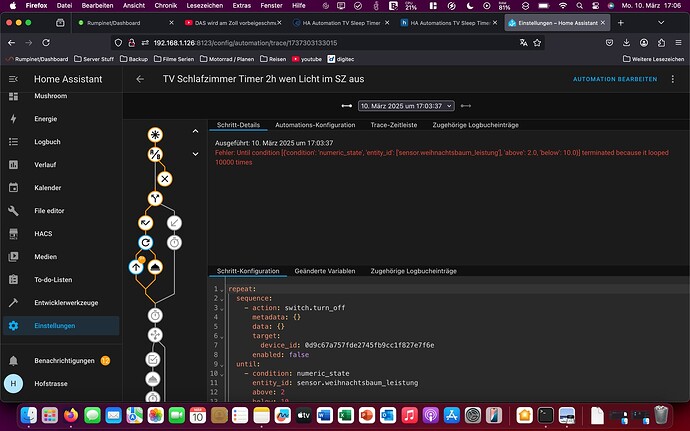Switch to Schritt-Details tab
The height and width of the screenshot is (431, 690).
click(238, 125)
